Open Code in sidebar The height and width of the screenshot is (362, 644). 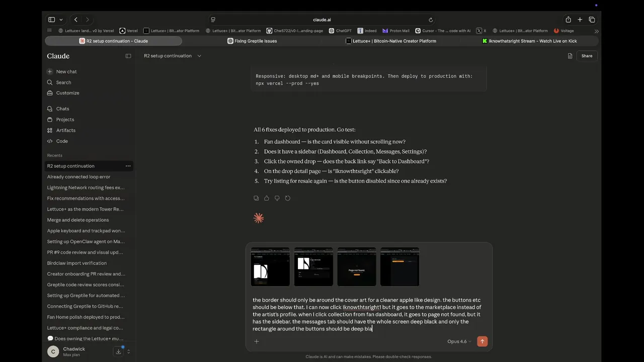pyautogui.click(x=57, y=141)
